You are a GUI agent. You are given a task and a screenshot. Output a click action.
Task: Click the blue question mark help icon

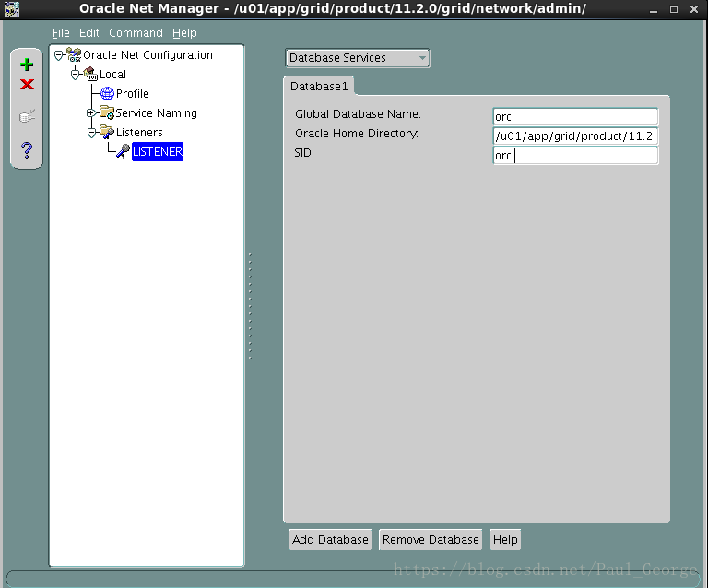click(27, 150)
